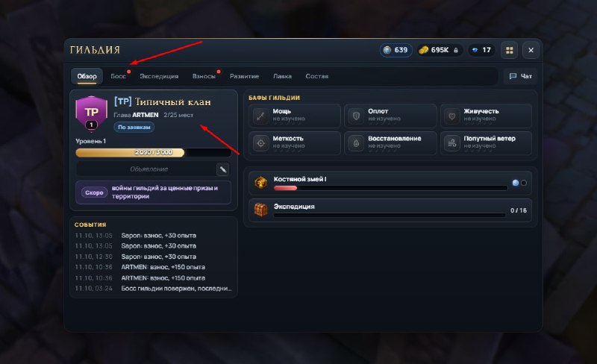Click the 0 / 16 expedition counter

pos(519,210)
